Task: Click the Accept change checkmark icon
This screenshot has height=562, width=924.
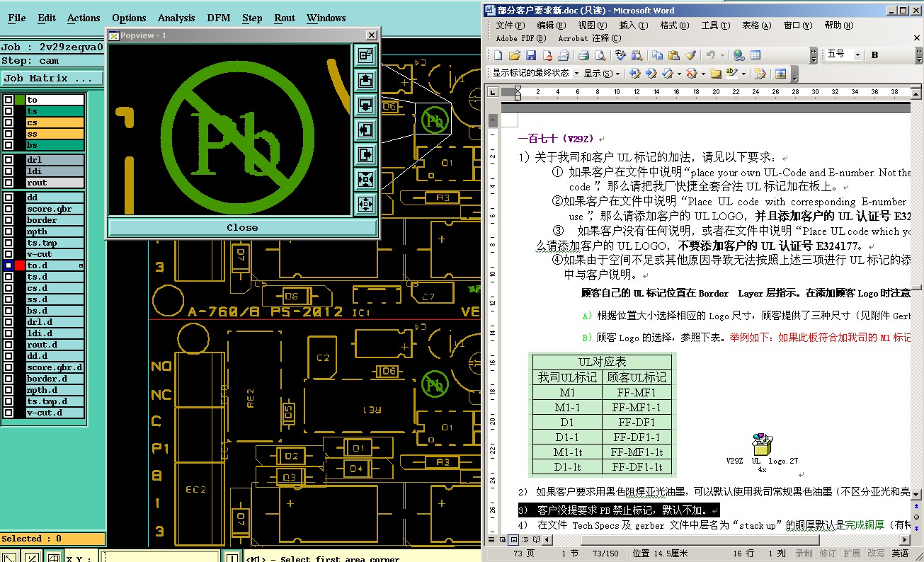Action: [x=668, y=74]
